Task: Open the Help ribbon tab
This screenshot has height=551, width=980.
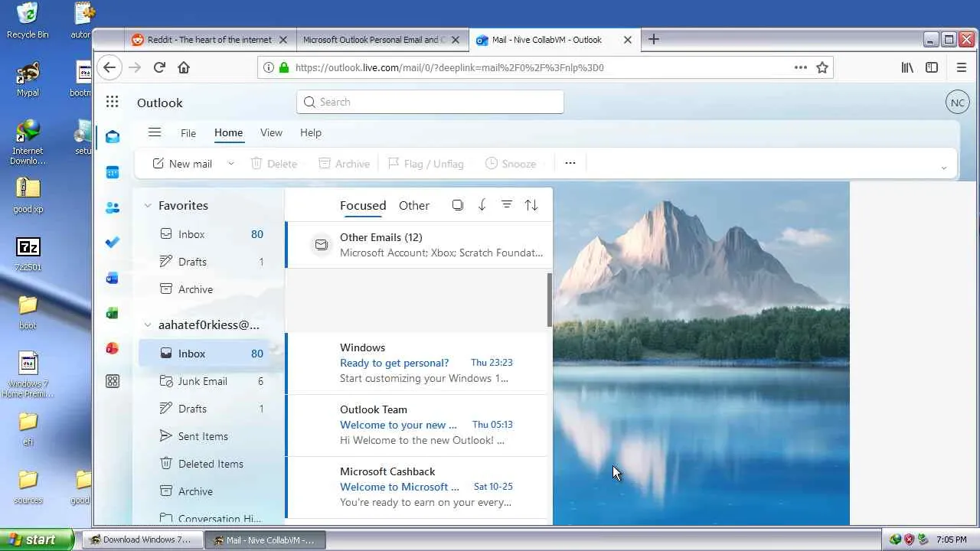Action: coord(311,132)
